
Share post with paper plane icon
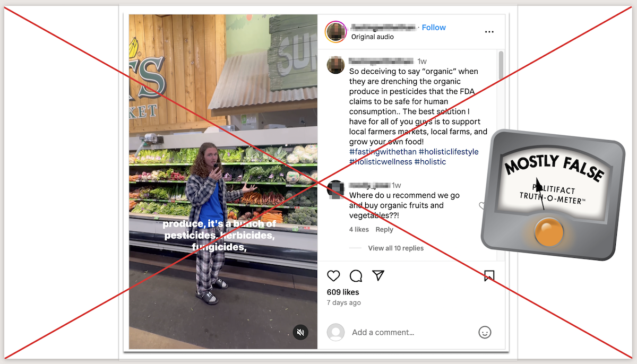(378, 275)
